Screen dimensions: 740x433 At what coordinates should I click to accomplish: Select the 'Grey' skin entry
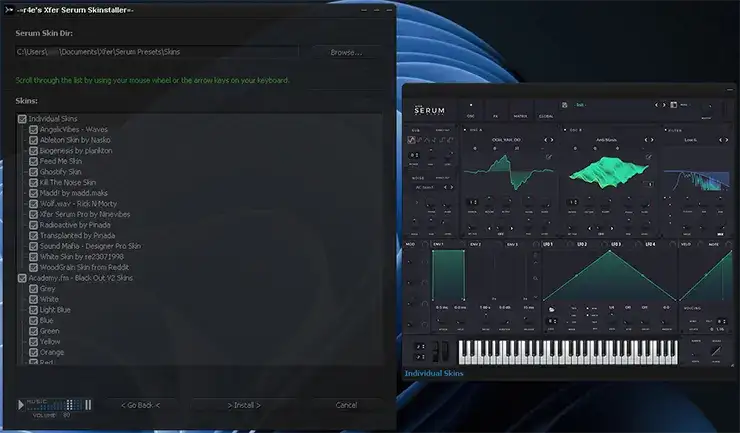click(48, 289)
